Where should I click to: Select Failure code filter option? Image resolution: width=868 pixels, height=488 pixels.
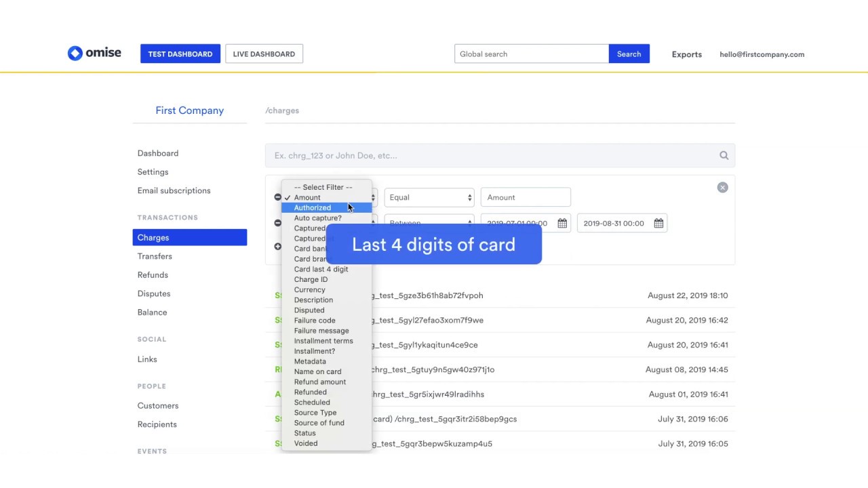pyautogui.click(x=327, y=321)
